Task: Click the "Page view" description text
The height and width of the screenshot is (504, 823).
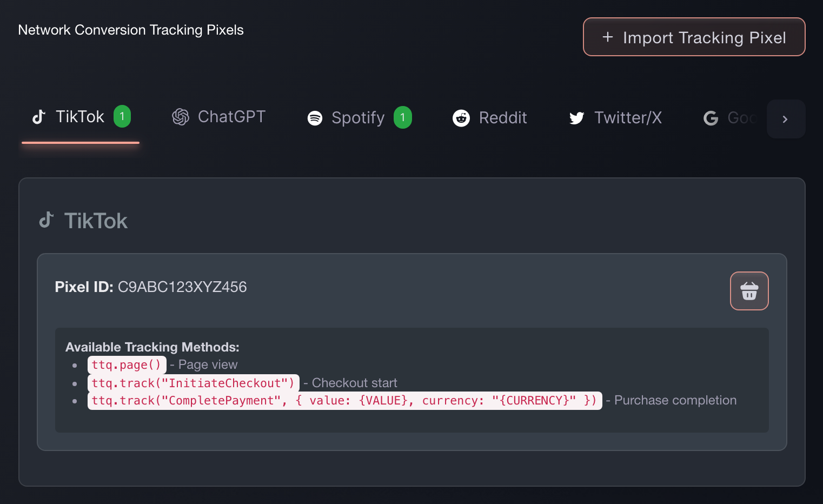Action: click(x=208, y=364)
